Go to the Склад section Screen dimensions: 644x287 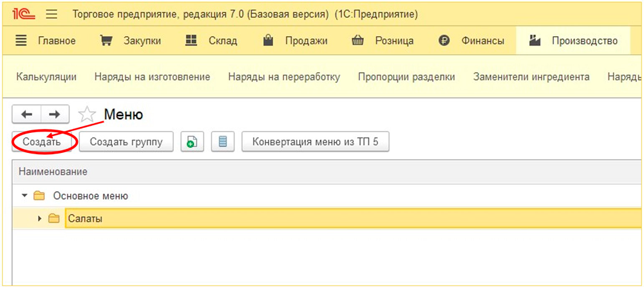(211, 41)
